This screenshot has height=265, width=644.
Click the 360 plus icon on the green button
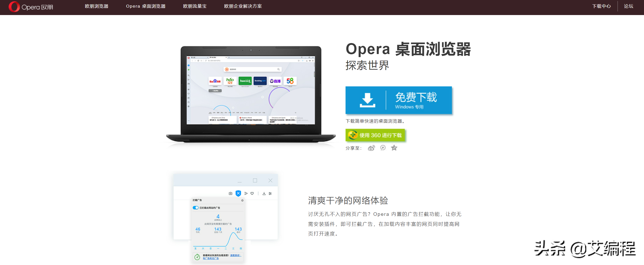coord(353,135)
